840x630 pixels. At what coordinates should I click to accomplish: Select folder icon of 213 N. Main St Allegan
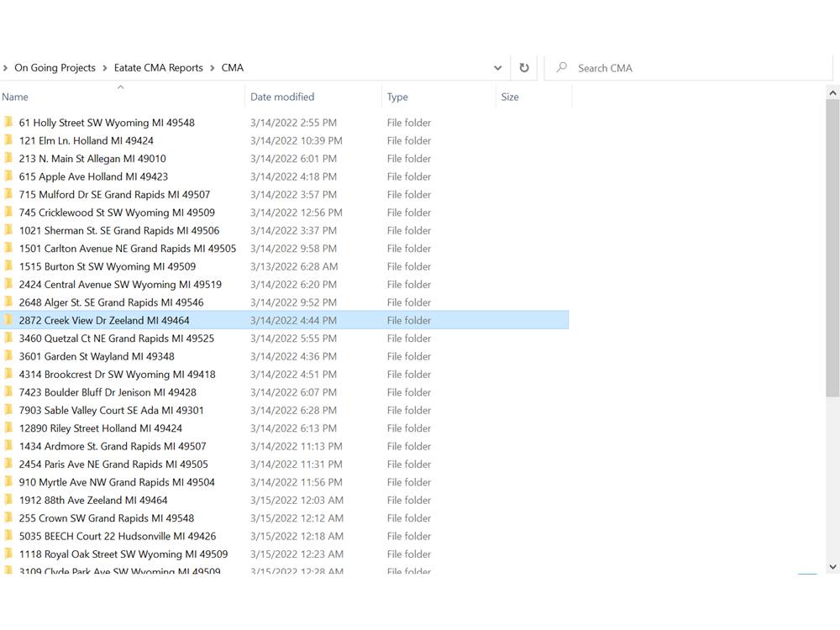tap(8, 158)
